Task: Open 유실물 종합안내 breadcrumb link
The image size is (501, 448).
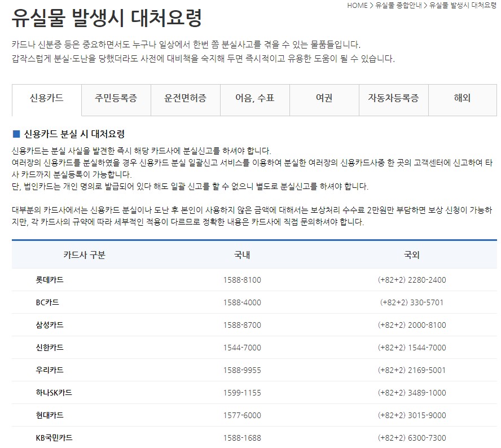Action: 398,6
